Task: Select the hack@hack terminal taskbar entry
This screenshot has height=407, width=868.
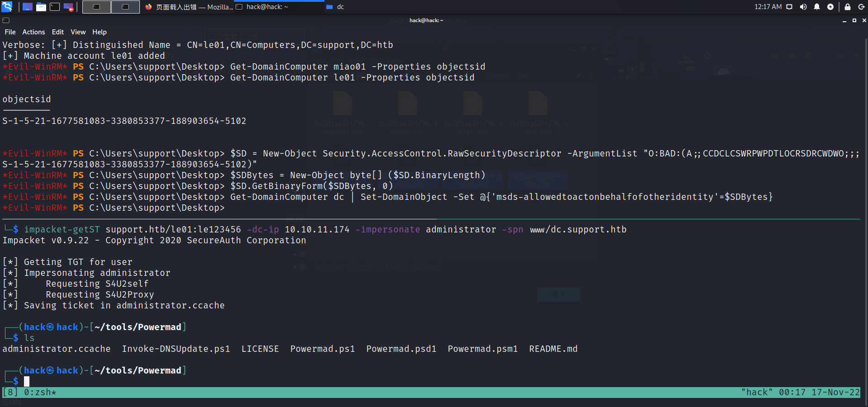Action: click(x=279, y=7)
